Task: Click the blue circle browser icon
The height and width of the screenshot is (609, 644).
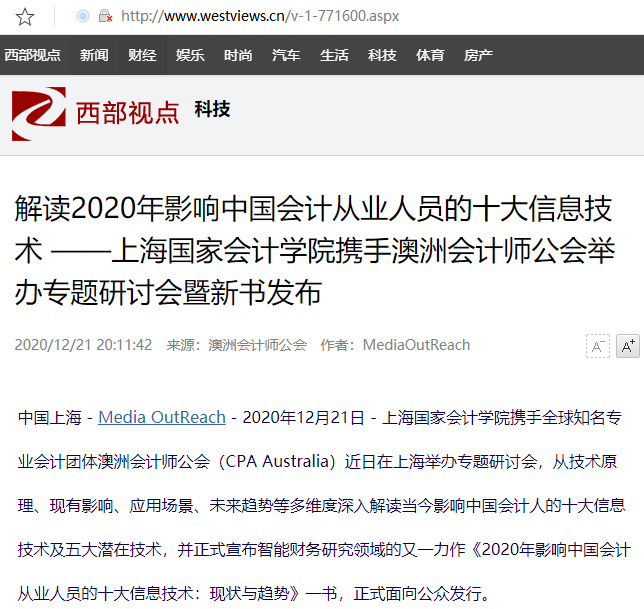Action: click(x=83, y=16)
